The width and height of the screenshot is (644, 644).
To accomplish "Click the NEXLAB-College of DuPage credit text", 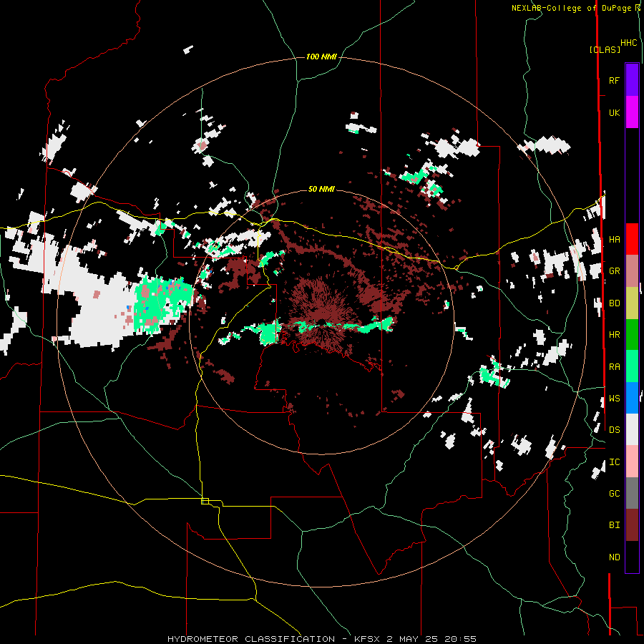I will point(572,8).
